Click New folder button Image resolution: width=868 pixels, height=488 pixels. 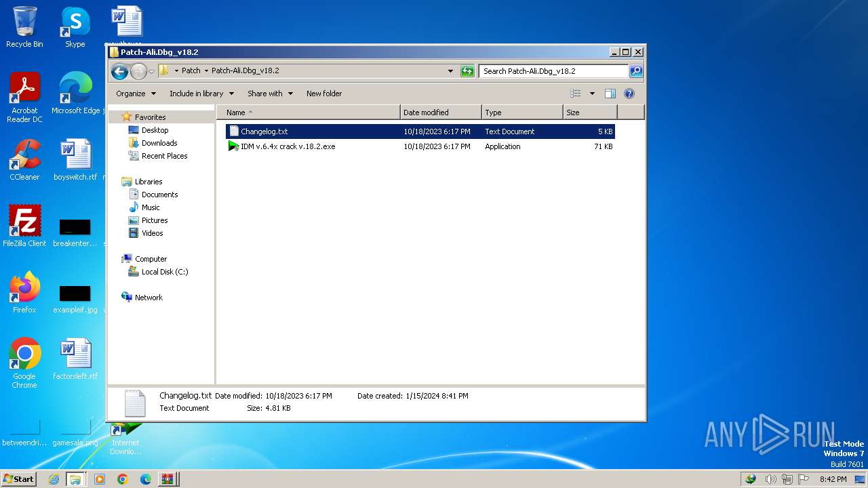[x=324, y=94]
